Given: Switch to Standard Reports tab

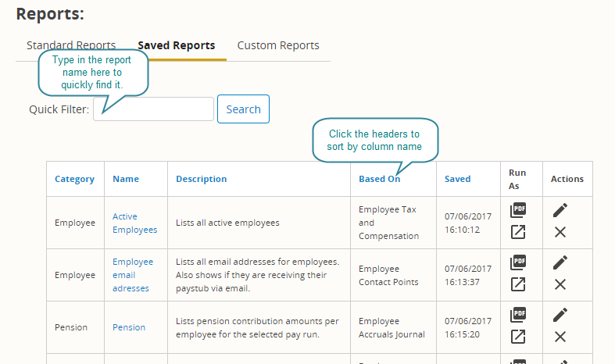Looking at the screenshot, I should pos(71,45).
